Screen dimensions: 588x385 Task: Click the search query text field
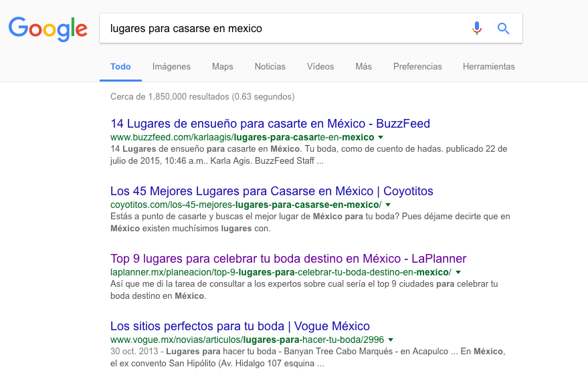tap(281, 29)
